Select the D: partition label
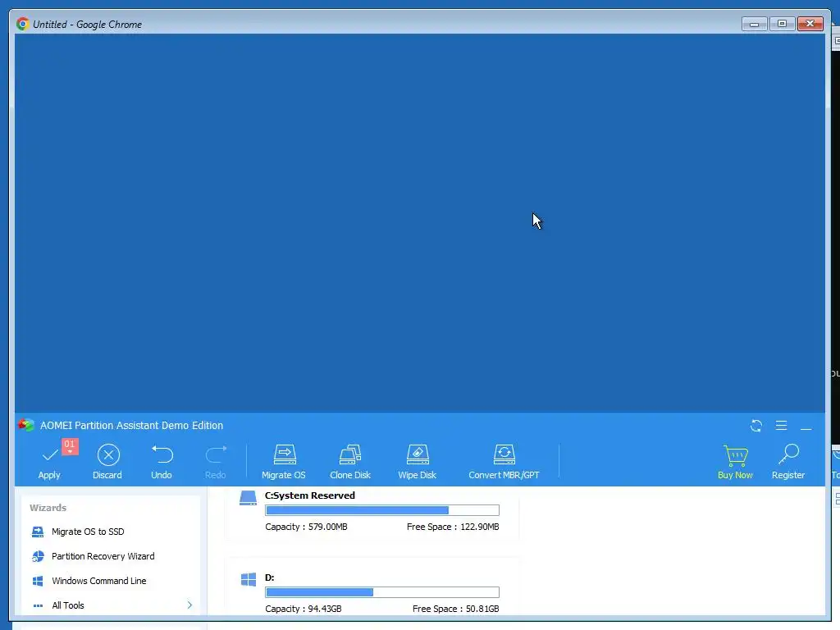Viewport: 840px width, 630px height. click(269, 578)
